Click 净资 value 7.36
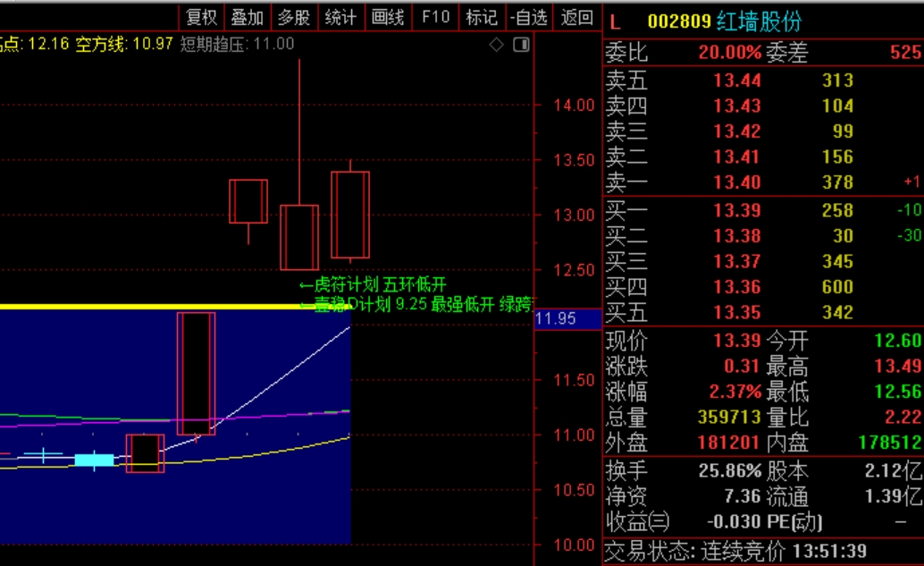The width and height of the screenshot is (924, 566). (x=742, y=496)
